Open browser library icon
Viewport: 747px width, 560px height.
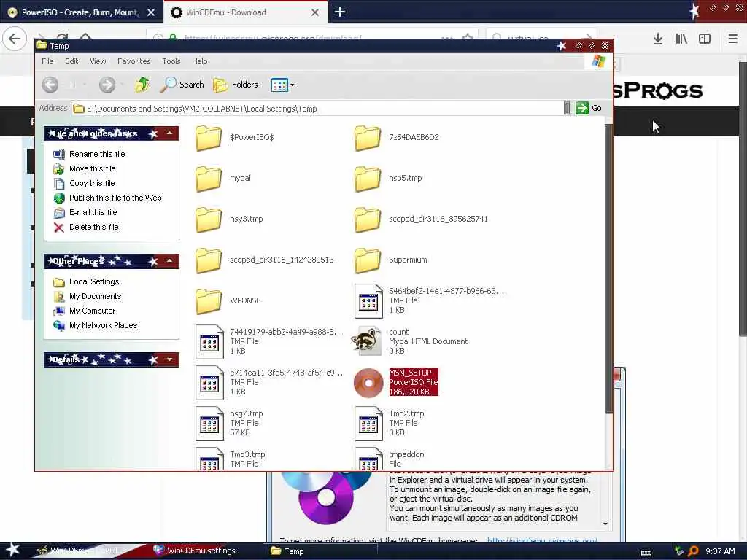(x=681, y=39)
